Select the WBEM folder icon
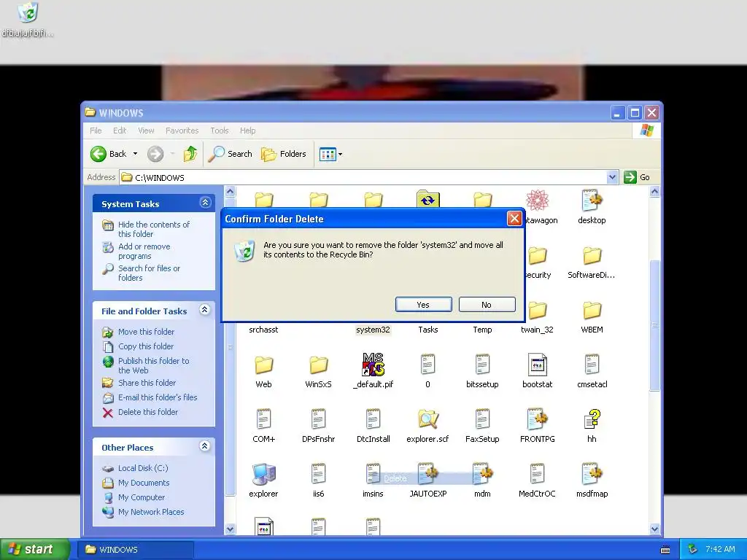The height and width of the screenshot is (560, 747). (592, 311)
